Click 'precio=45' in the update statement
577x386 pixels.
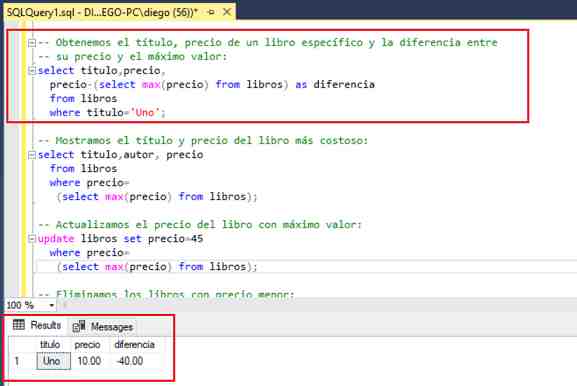tap(176, 239)
